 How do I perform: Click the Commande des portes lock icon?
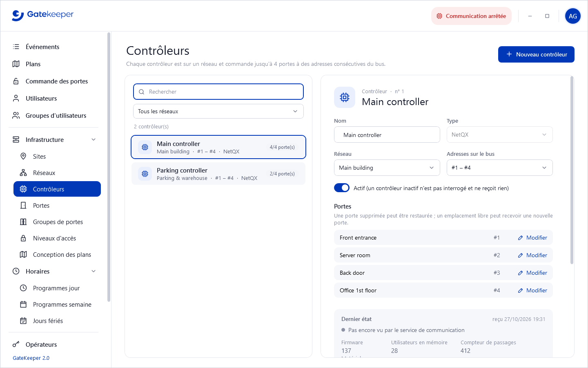click(x=16, y=81)
